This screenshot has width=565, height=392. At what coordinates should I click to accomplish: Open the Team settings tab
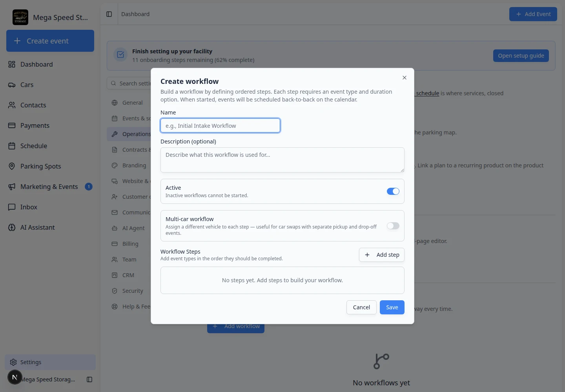[129, 260]
